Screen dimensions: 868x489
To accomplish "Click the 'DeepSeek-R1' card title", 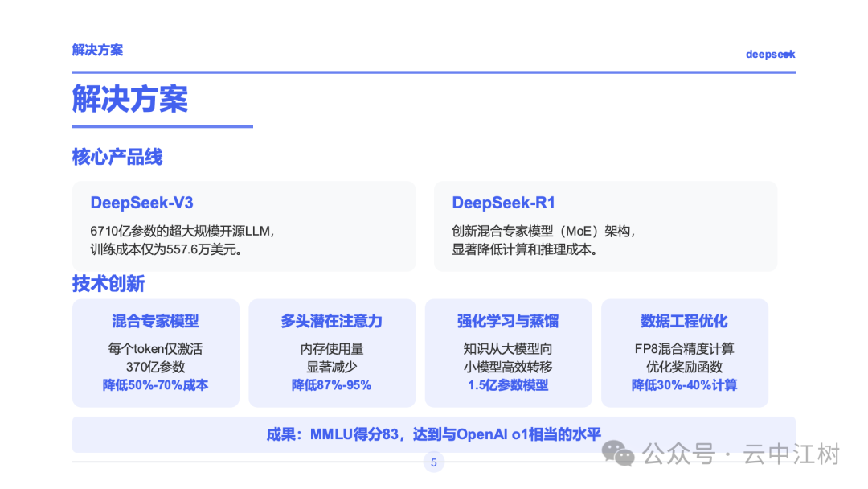I will (503, 203).
